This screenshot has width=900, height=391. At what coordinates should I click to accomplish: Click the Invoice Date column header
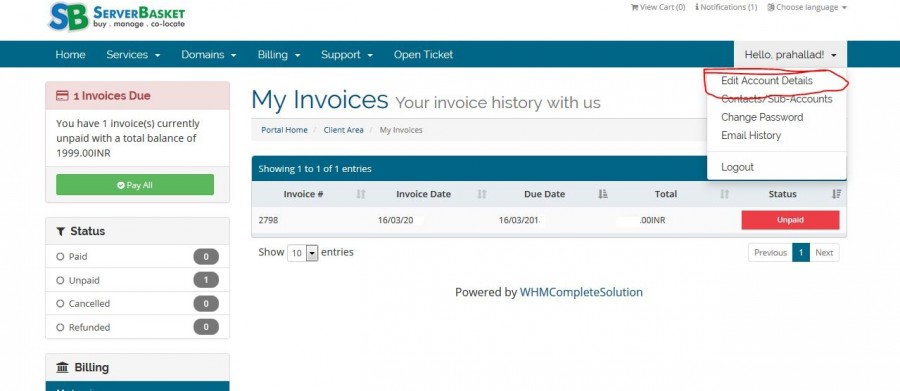[x=423, y=194]
